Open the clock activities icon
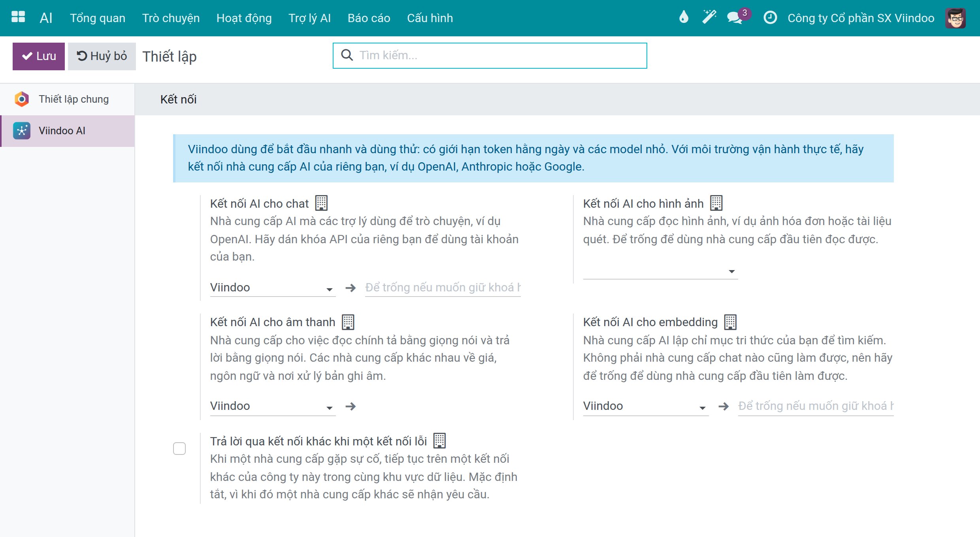 click(x=770, y=17)
